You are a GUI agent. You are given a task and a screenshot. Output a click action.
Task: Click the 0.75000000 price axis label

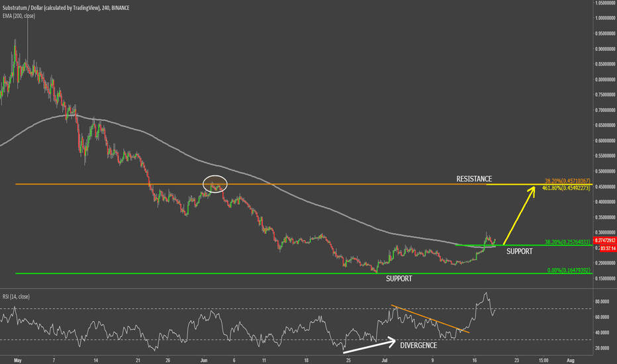(605, 95)
